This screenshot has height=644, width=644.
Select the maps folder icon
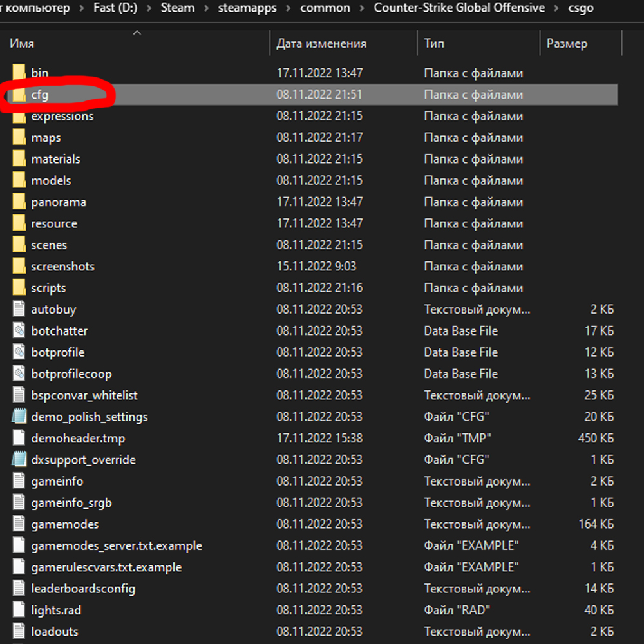[19, 137]
